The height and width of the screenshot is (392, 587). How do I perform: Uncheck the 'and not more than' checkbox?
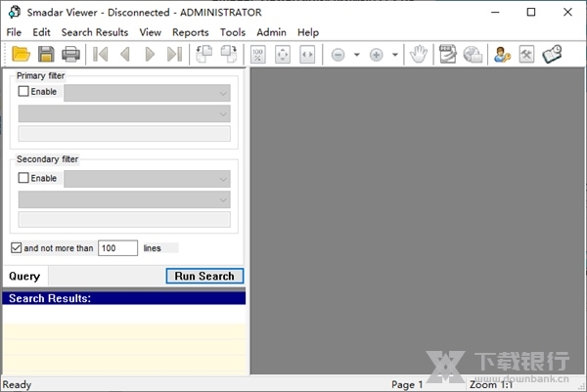(17, 248)
